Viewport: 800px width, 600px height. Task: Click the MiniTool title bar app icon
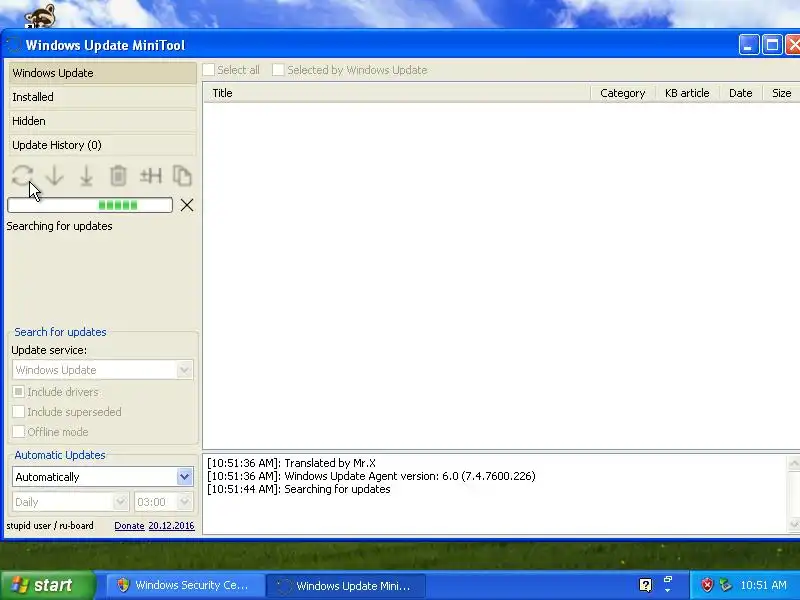[x=14, y=45]
